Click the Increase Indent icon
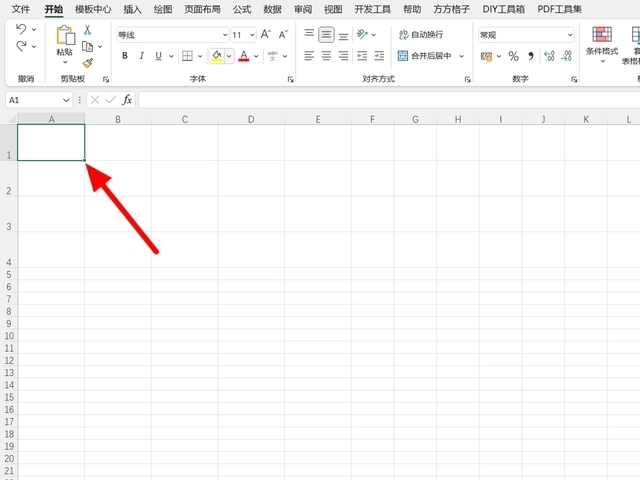The height and width of the screenshot is (480, 640). pyautogui.click(x=379, y=56)
